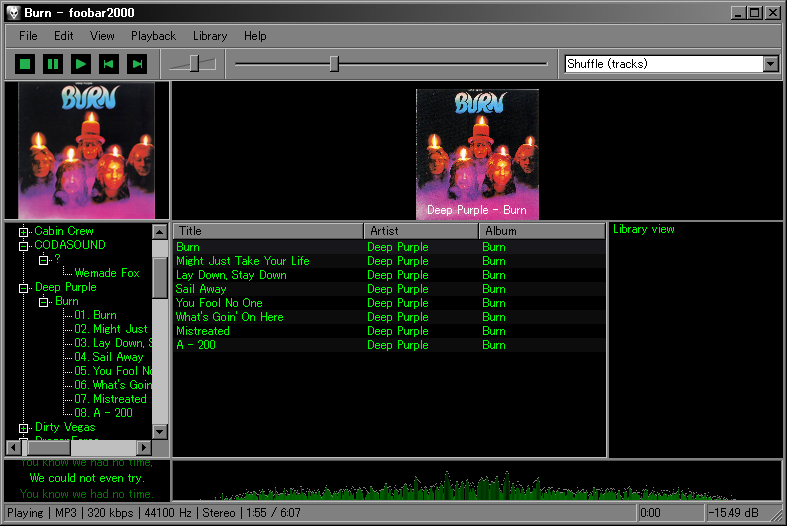Select '03. Lay Down' tree item

[112, 343]
